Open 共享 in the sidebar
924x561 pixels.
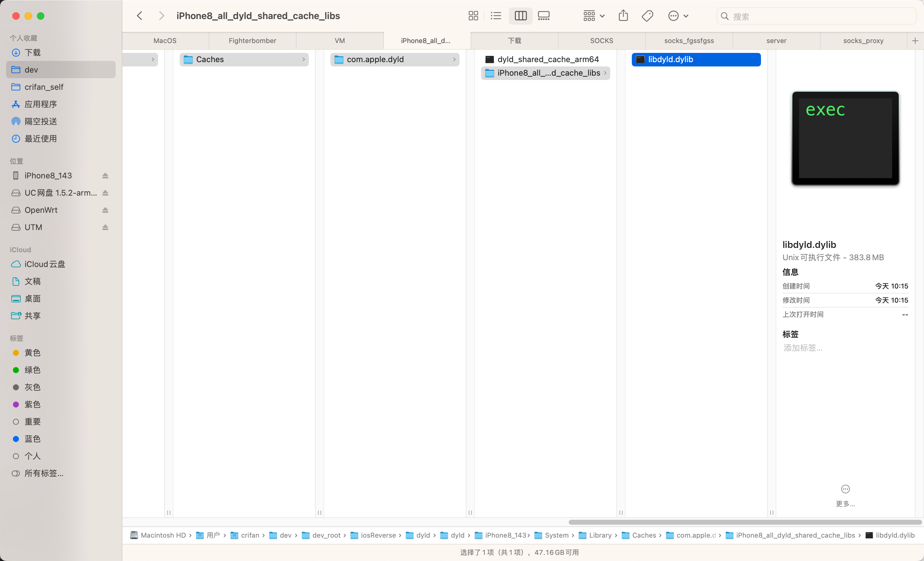coord(61,316)
